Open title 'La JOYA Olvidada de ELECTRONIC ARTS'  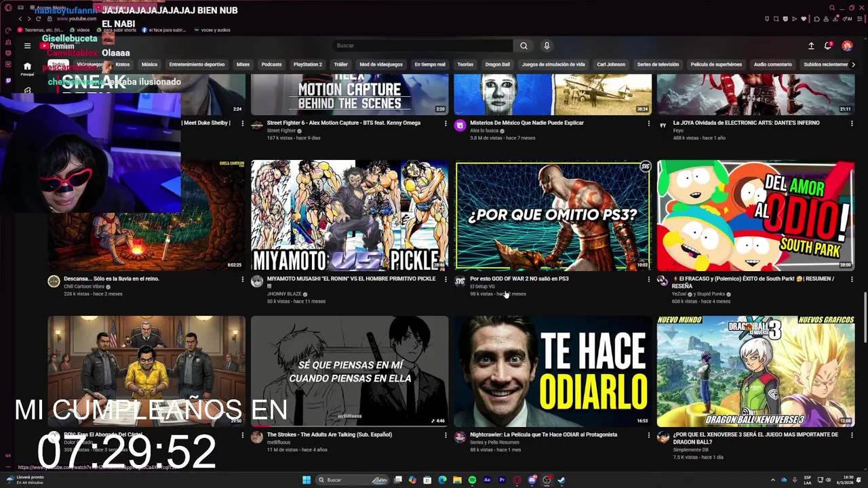pos(746,123)
